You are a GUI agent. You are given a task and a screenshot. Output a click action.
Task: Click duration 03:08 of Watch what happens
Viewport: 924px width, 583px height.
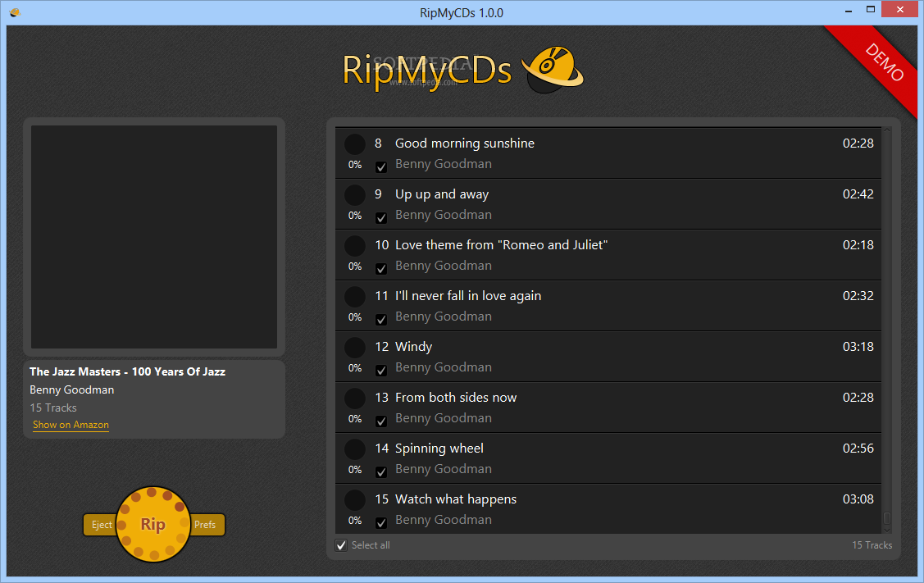point(858,499)
